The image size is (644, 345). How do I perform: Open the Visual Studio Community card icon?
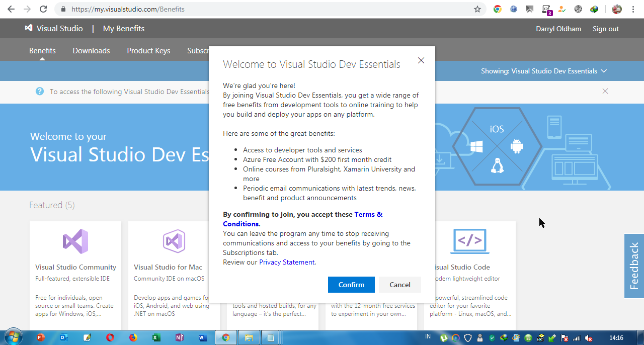pos(75,241)
